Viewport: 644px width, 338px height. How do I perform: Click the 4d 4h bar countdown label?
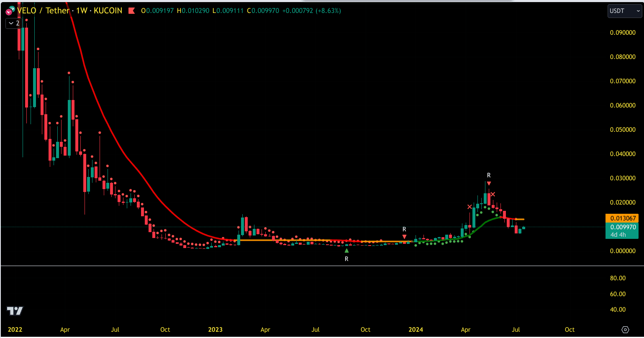click(x=618, y=235)
